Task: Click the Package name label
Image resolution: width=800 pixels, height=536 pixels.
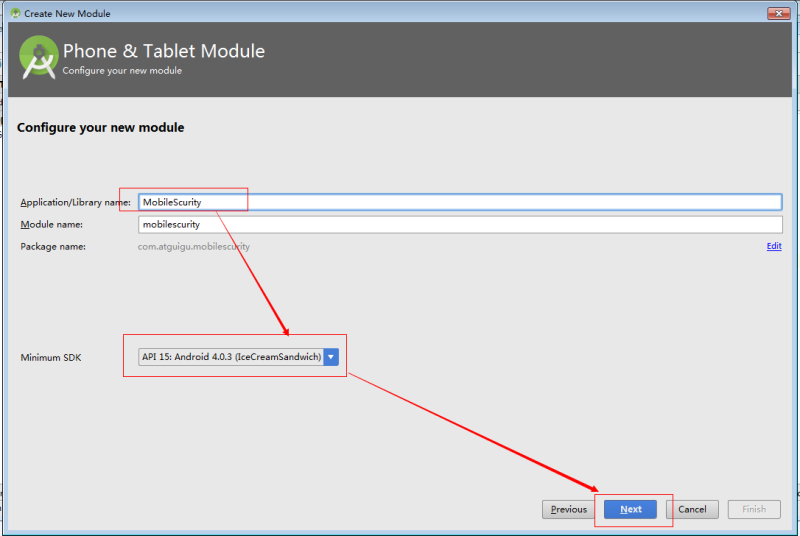Action: click(53, 247)
